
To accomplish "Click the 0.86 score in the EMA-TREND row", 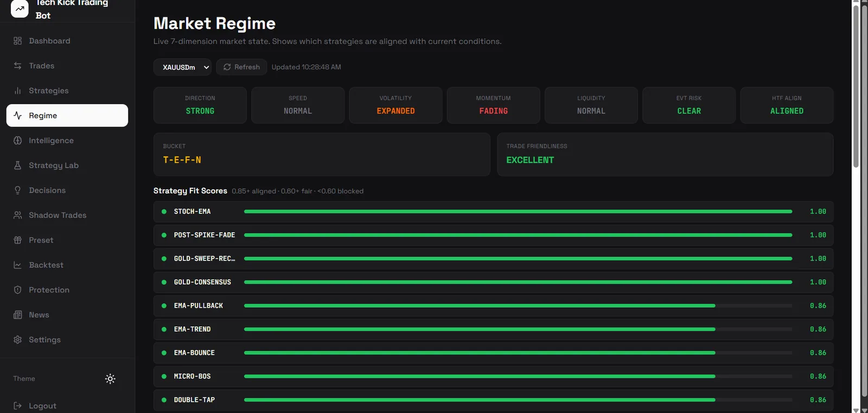I will pyautogui.click(x=818, y=329).
